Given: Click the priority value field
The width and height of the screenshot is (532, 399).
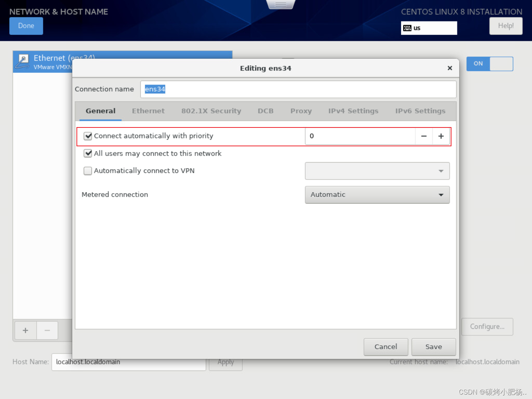Looking at the screenshot, I should tap(360, 136).
